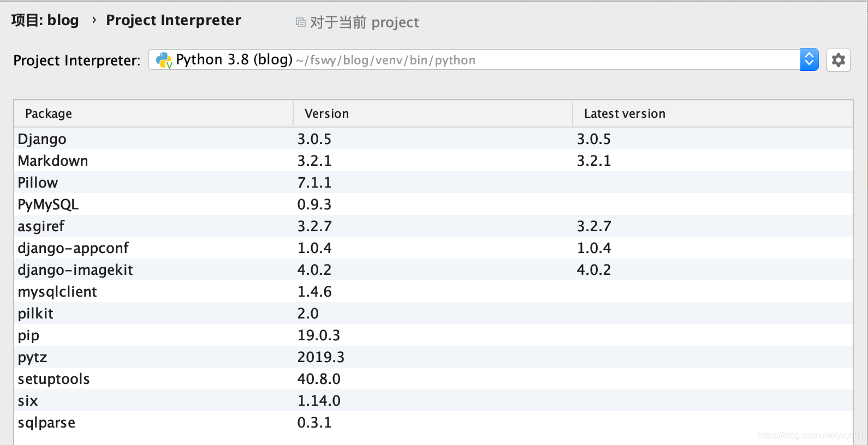Click asgiref latest version 3.2.7
868x445 pixels.
coord(594,226)
